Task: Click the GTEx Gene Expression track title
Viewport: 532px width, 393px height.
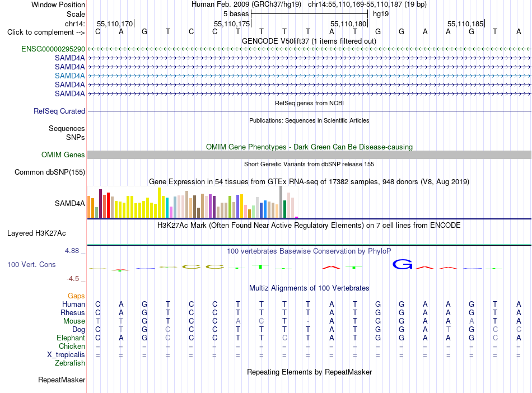Action: pyautogui.click(x=309, y=182)
